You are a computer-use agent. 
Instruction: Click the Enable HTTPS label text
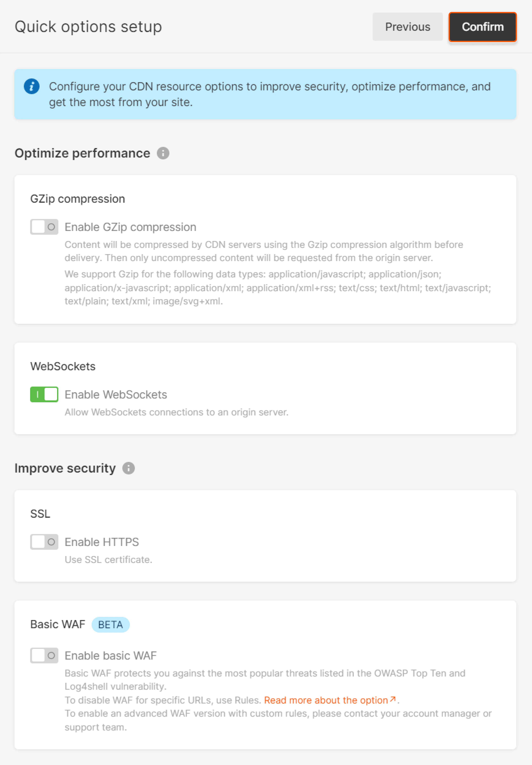click(x=102, y=542)
